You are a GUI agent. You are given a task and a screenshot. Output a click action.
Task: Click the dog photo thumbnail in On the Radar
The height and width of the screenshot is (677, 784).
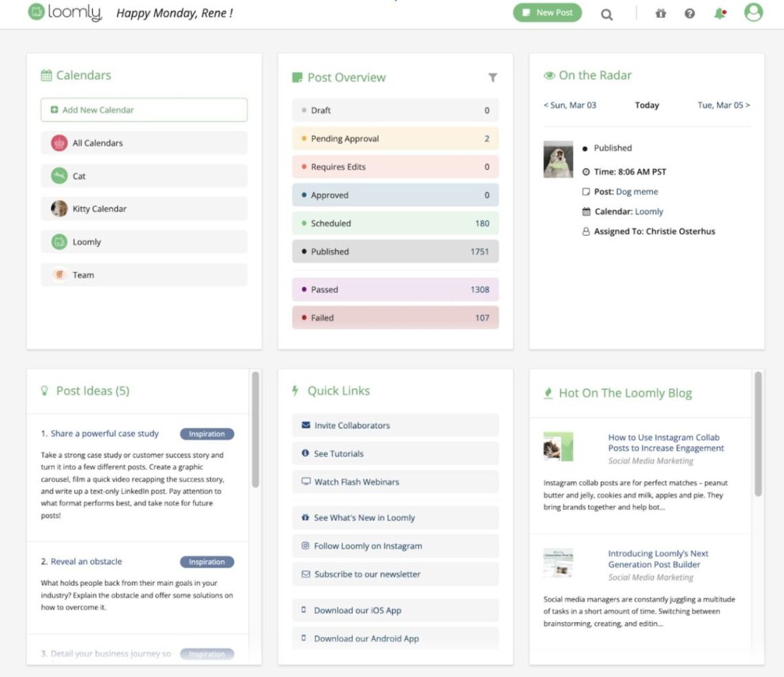tap(558, 159)
